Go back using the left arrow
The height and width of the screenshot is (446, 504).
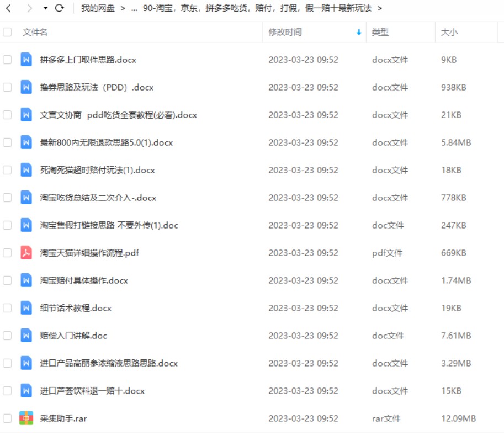(9, 8)
